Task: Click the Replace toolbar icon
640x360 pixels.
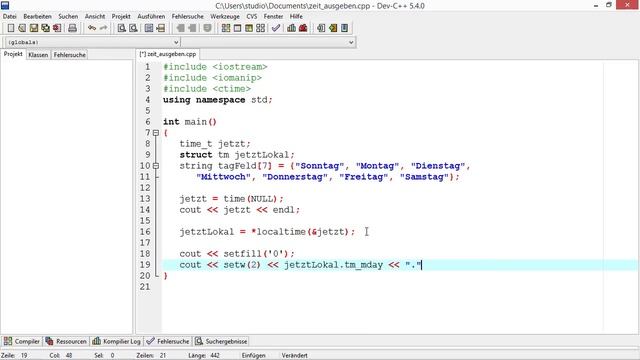Action: pos(133,28)
